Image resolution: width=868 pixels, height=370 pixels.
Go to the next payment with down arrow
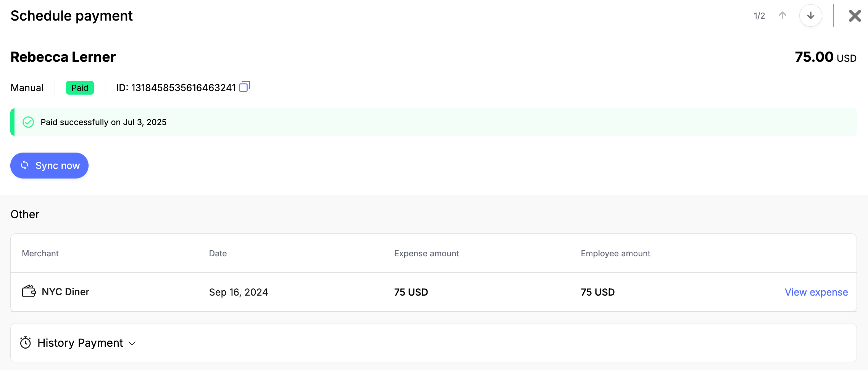click(810, 16)
